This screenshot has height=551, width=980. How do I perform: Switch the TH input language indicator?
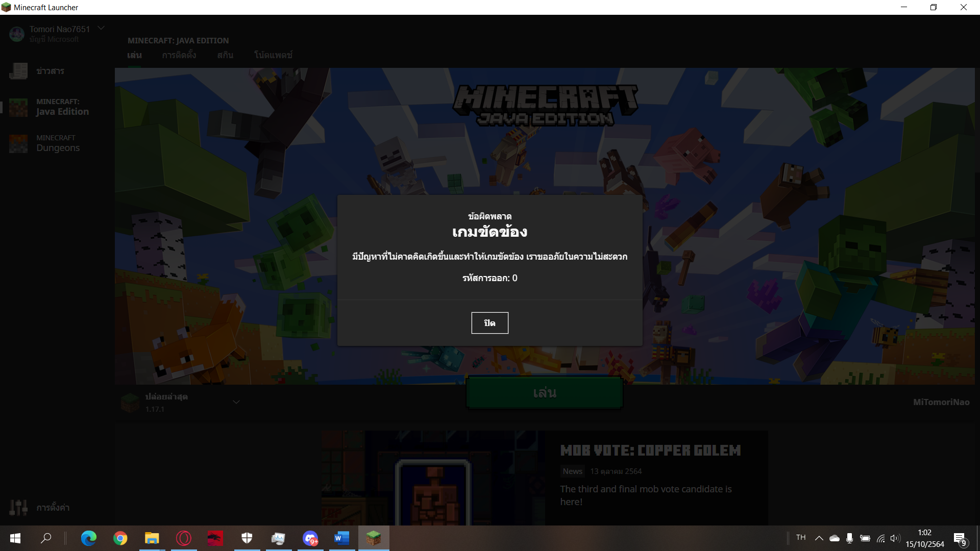coord(801,538)
